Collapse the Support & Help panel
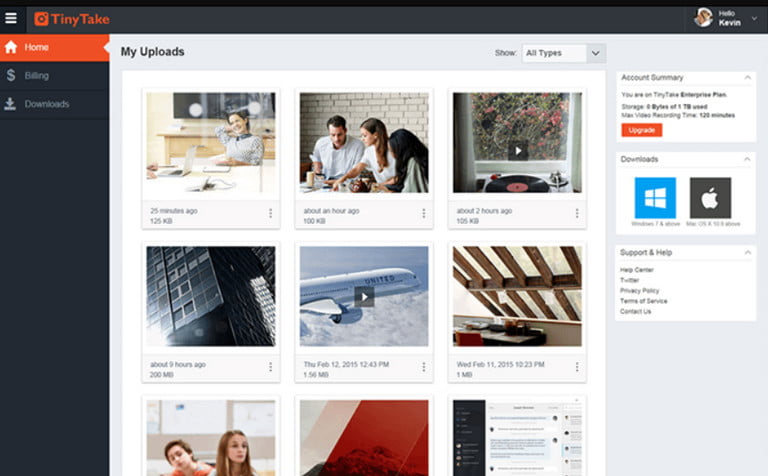This screenshot has width=768, height=476. (746, 252)
